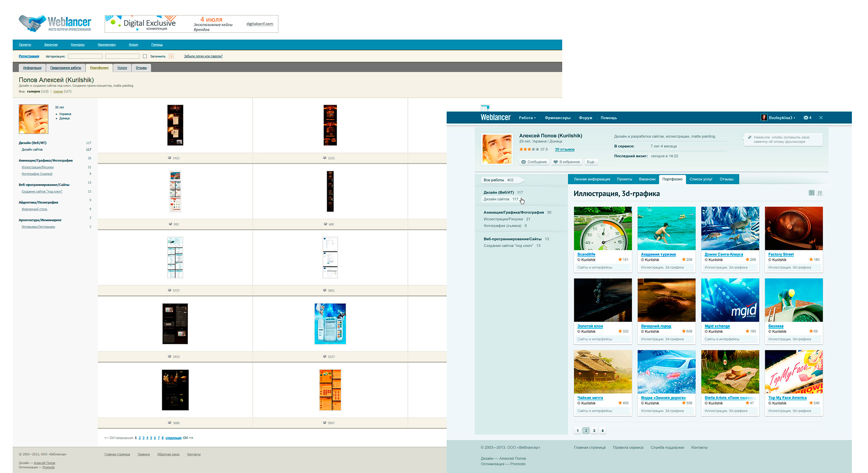
Task: Click Забыли логин или пароль link
Action: 203,56
